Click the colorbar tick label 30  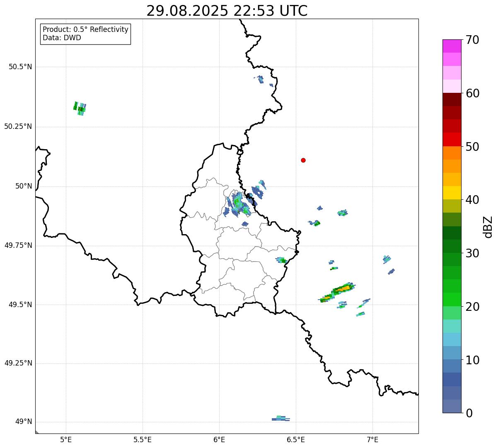point(472,253)
